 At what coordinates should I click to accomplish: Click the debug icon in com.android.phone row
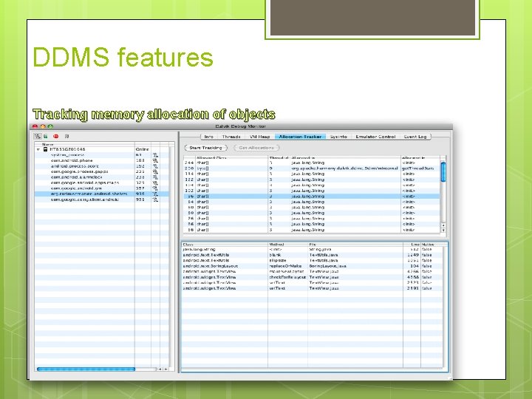(x=155, y=160)
